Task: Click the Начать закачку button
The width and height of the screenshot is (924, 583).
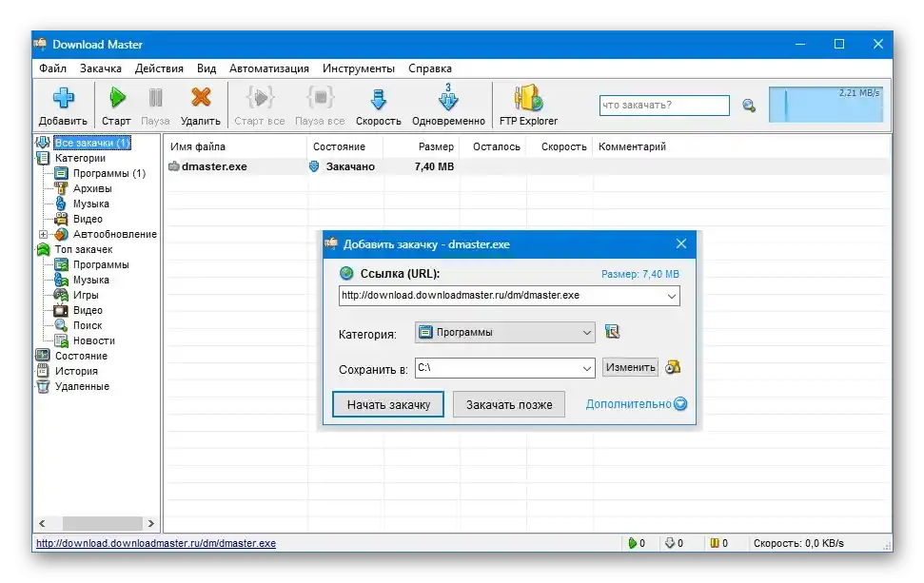Action: click(388, 404)
